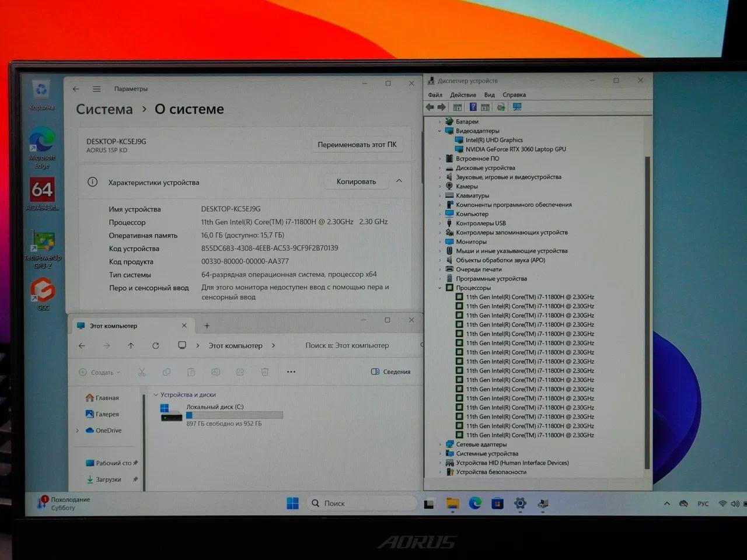Select the Этот компьютер tab in File Explorer
Viewport: 747px width, 560px height.
132,325
